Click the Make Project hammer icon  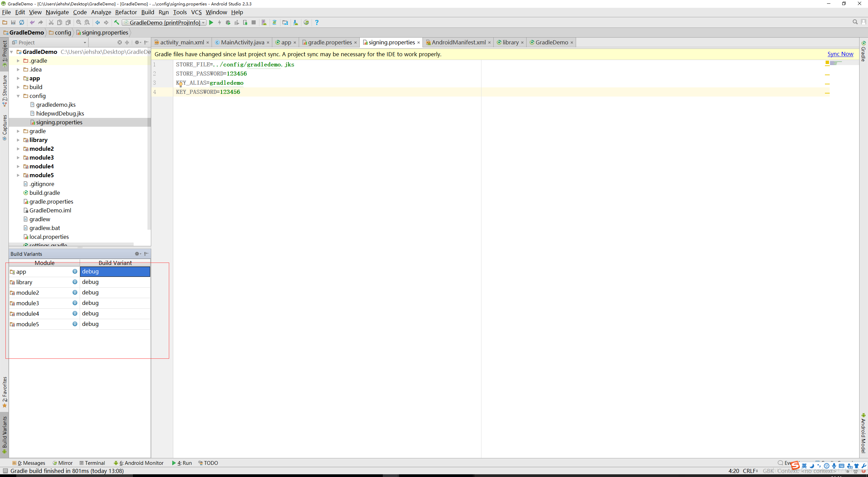[117, 22]
